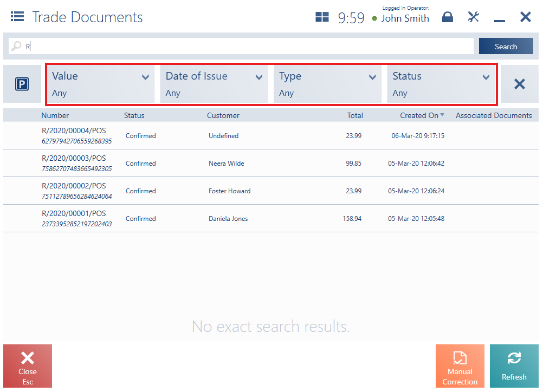
Task: Click date 06-Mar-20 9:17:15
Action: 418,135
